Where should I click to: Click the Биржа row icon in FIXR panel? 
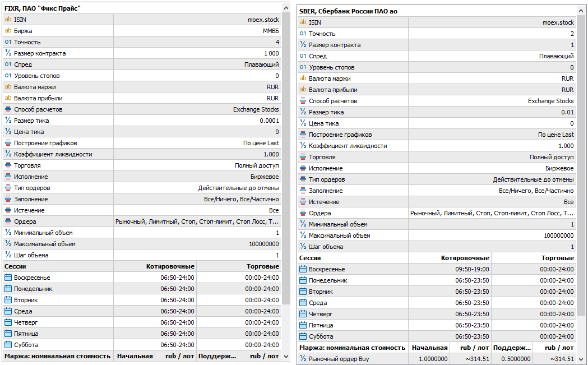pyautogui.click(x=8, y=31)
